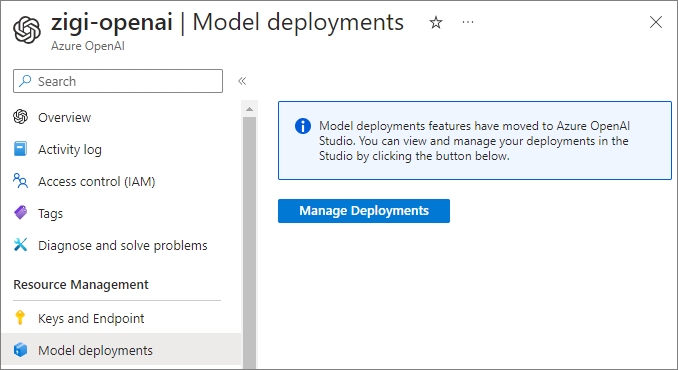The width and height of the screenshot is (678, 370).
Task: Go to Access control (IAM)
Action: point(96,182)
